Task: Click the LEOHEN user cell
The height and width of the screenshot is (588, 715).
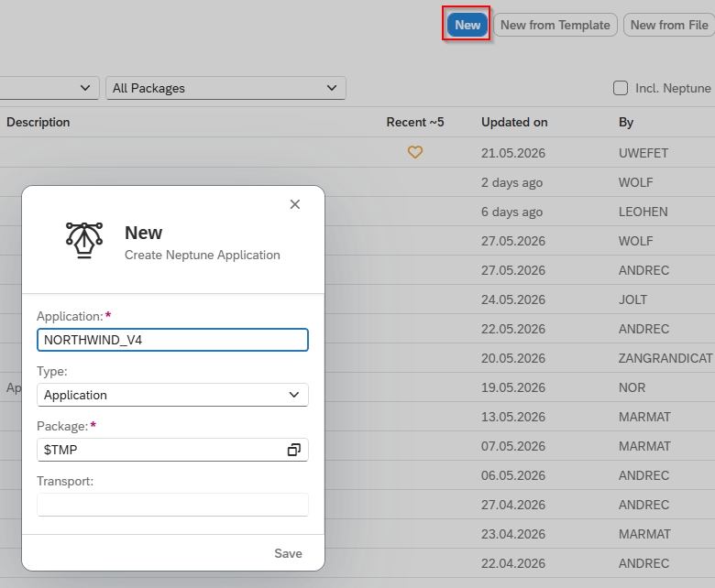Action: coord(643,212)
